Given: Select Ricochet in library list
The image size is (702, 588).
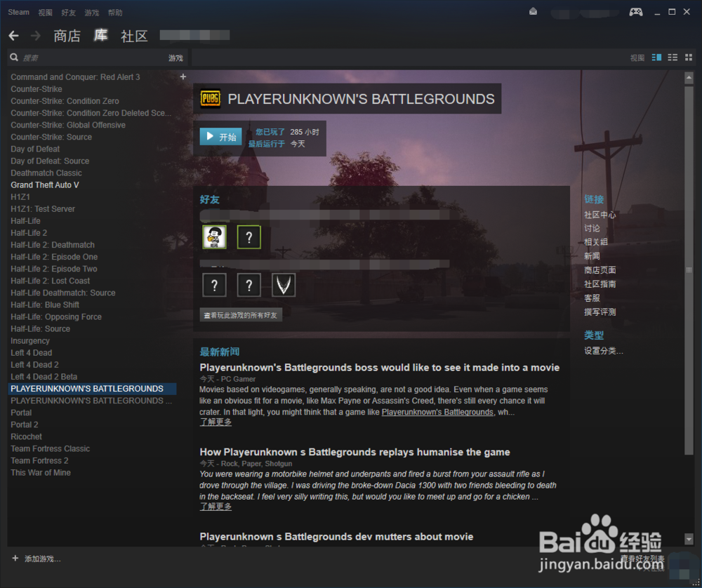Looking at the screenshot, I should coord(26,436).
